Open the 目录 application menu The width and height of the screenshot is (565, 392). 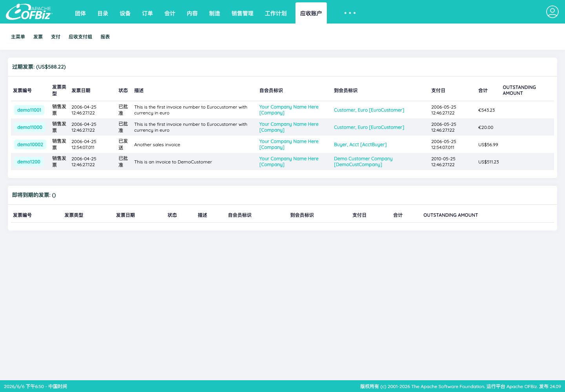pyautogui.click(x=103, y=13)
